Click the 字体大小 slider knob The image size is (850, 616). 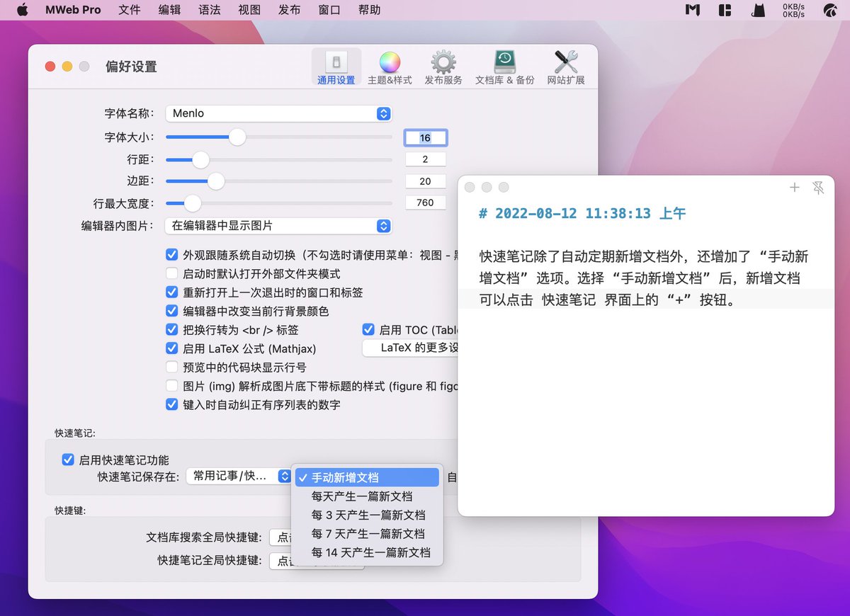click(x=237, y=137)
